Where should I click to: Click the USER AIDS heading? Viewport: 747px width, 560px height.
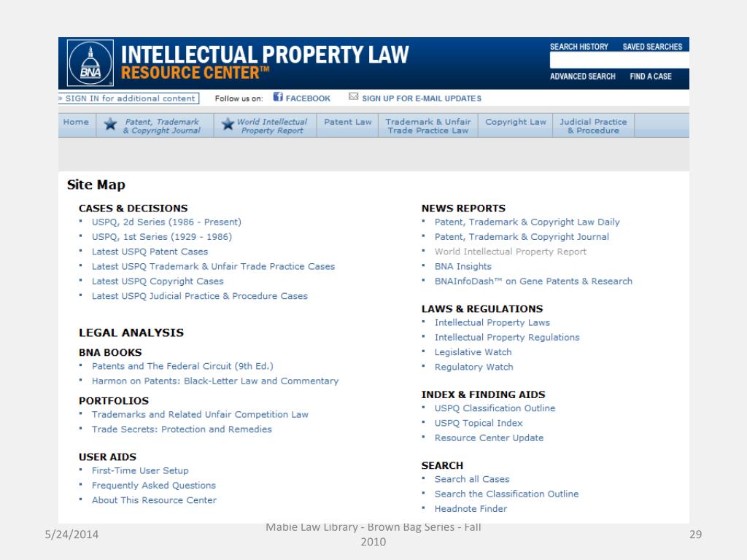[107, 456]
